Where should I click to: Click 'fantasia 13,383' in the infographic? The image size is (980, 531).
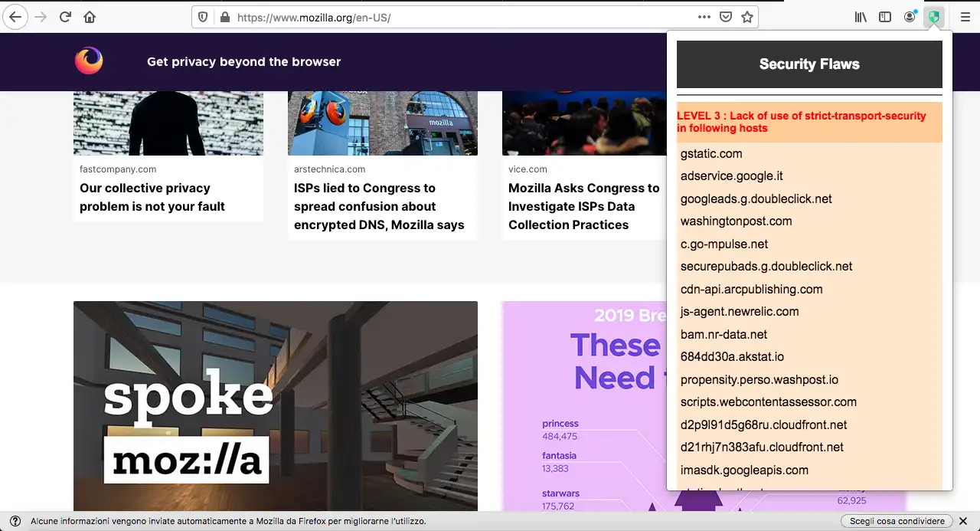[x=559, y=462]
